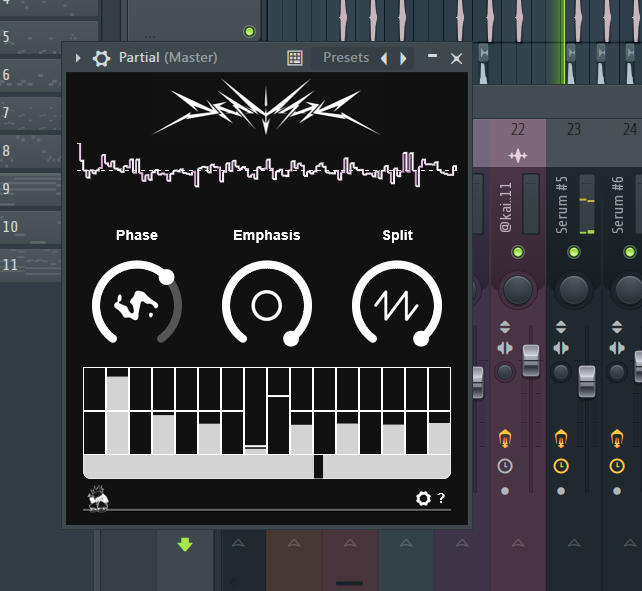Click the black marker in bottom gray bar
642x591 pixels.
point(318,466)
